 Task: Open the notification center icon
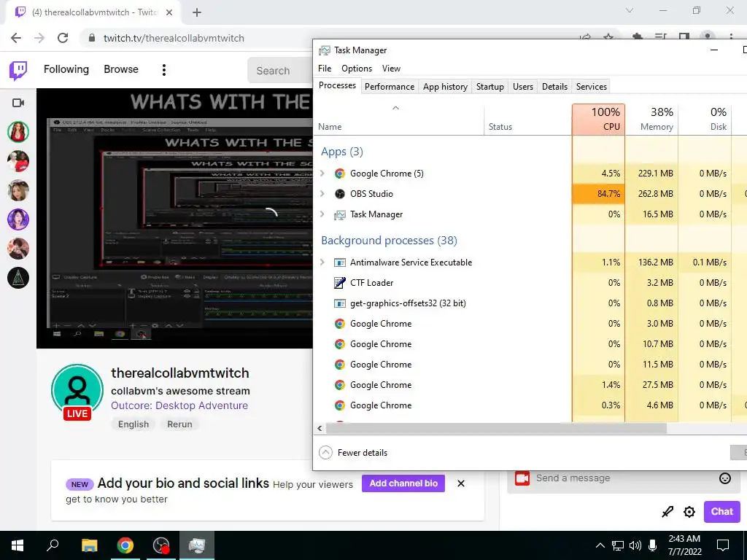pyautogui.click(x=723, y=545)
